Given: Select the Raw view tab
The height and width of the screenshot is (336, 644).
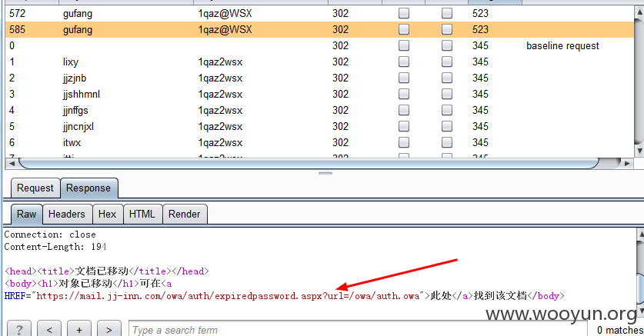Looking at the screenshot, I should [26, 214].
